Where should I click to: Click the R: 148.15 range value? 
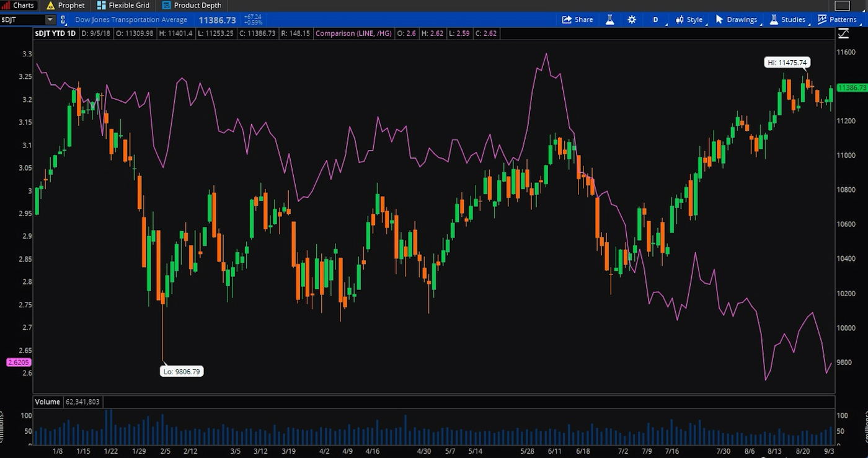point(296,33)
